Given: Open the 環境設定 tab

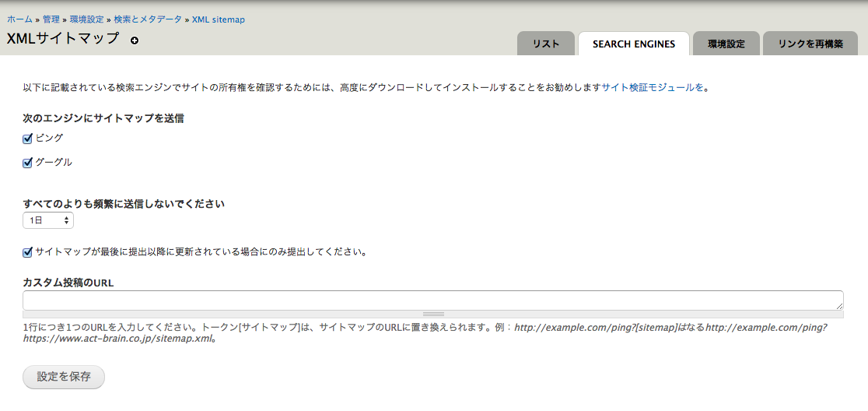Looking at the screenshot, I should coord(726,44).
